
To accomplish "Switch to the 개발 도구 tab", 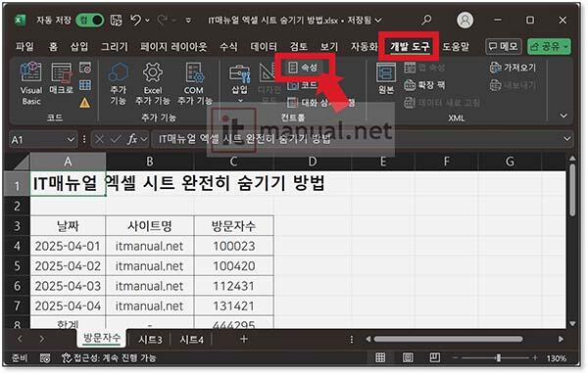I will (x=410, y=46).
